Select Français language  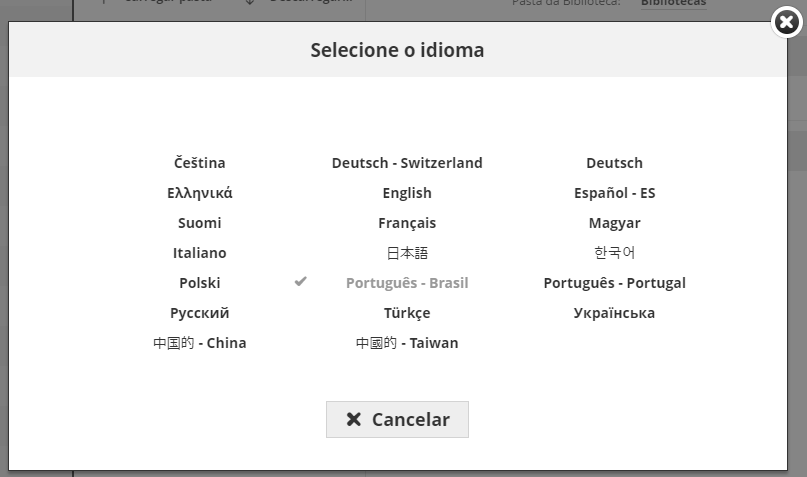coord(407,223)
